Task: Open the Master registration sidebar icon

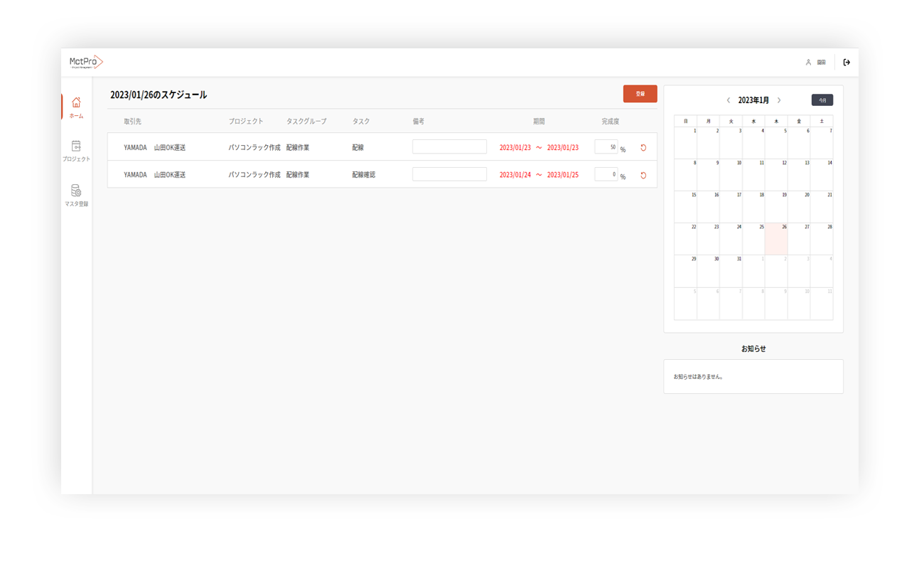Action: click(x=76, y=195)
